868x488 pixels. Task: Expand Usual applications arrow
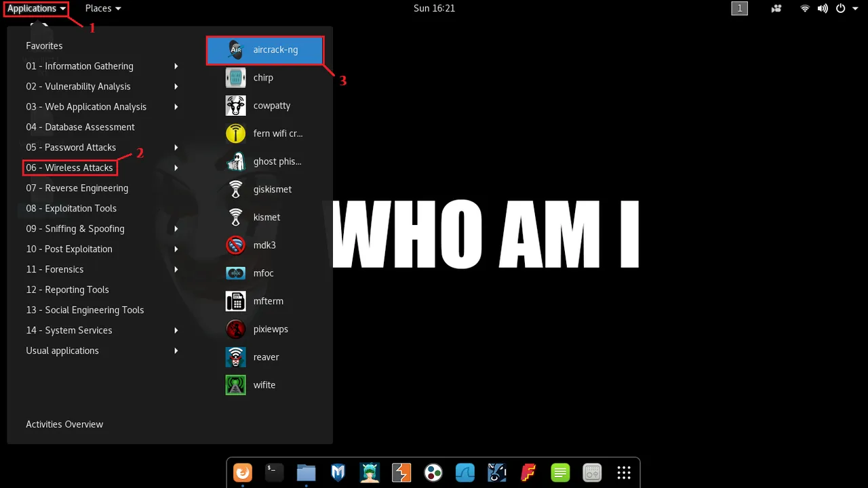pyautogui.click(x=176, y=350)
